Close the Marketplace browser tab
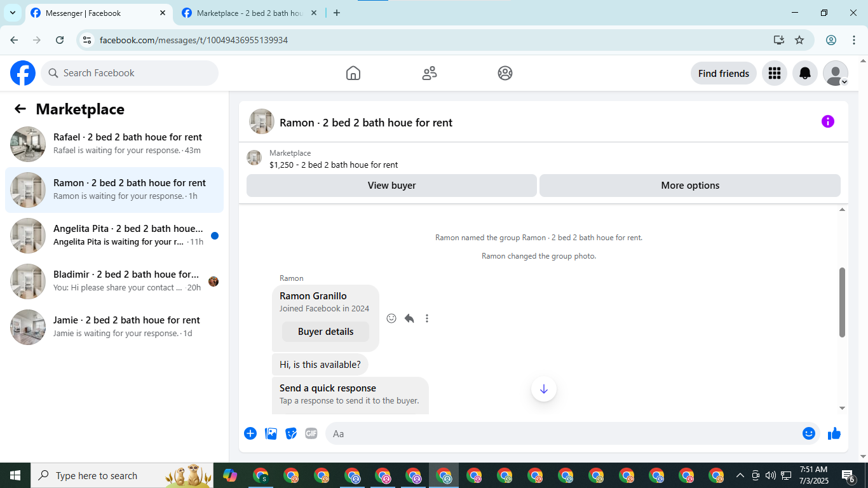Image resolution: width=868 pixels, height=488 pixels. pyautogui.click(x=314, y=13)
